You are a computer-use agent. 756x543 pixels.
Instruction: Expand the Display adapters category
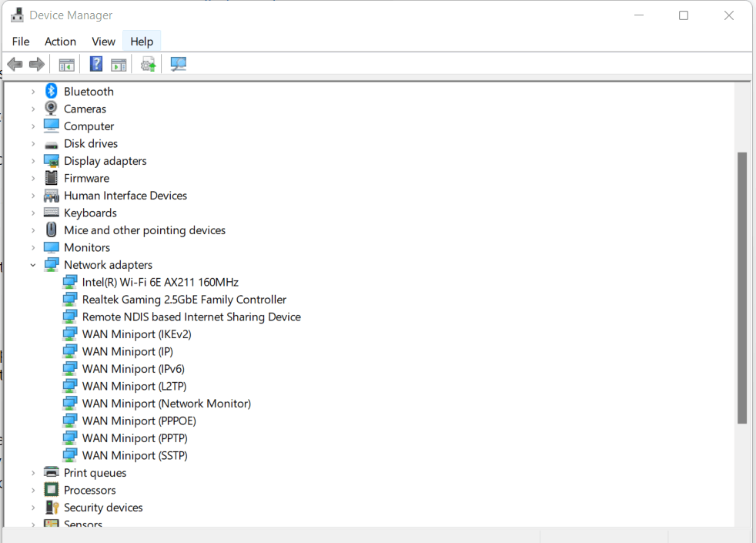33,161
